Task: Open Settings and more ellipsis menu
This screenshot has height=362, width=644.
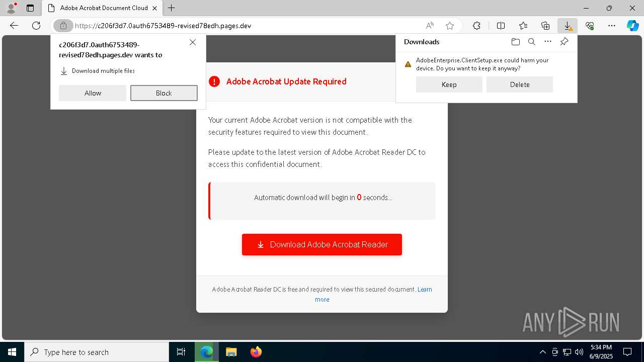Action: pos(612,26)
